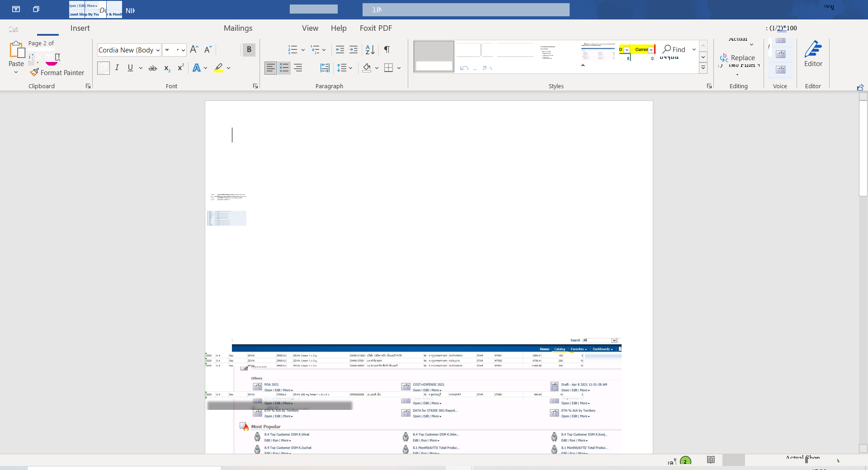Open highlight color dropdown arrow
The height and width of the screenshot is (470, 868).
228,68
